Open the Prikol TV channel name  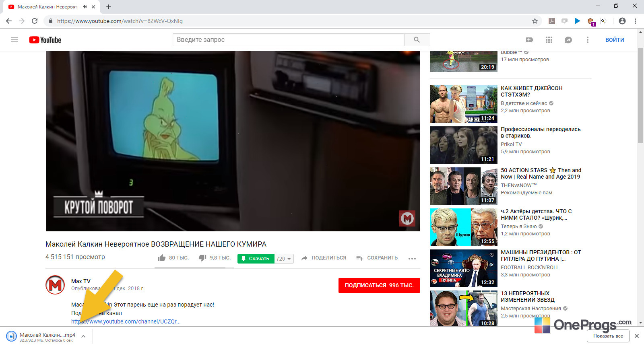coord(511,144)
